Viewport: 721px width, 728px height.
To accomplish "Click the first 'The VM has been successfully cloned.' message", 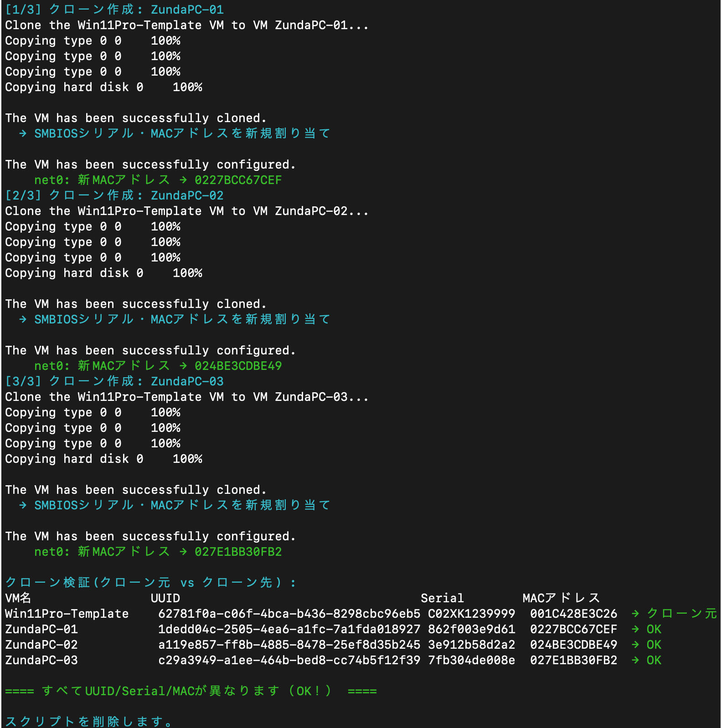I will 136,118.
